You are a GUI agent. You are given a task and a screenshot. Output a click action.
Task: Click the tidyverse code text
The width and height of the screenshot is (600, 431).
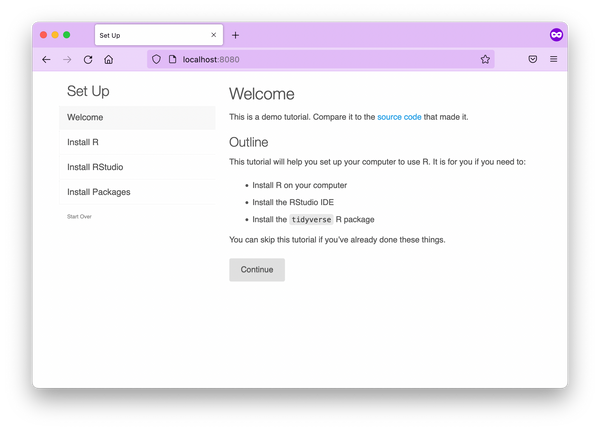(x=311, y=220)
